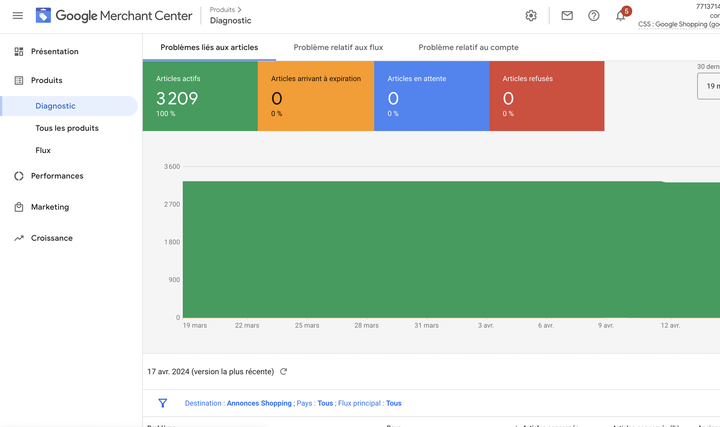720x427 pixels.
Task: Select Flux in the sidebar
Action: click(x=43, y=150)
